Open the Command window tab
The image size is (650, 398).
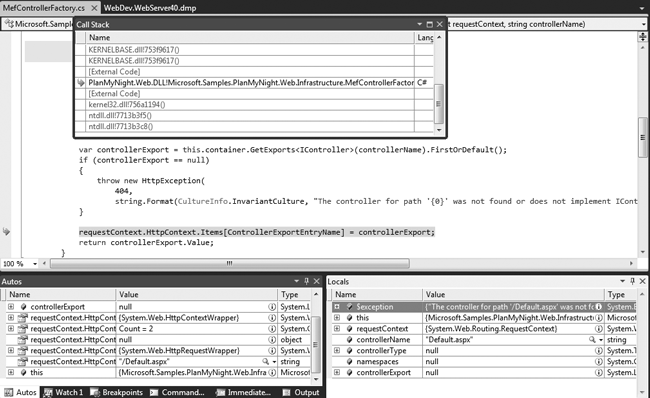pos(177,392)
